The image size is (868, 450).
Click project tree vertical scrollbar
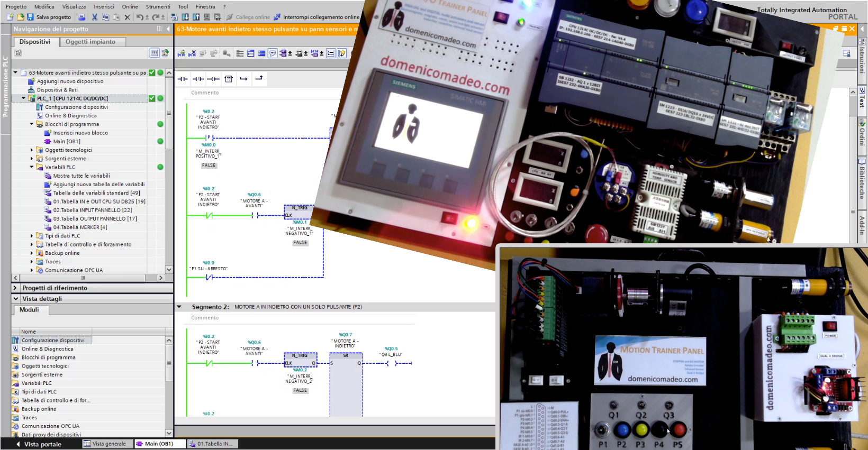(169, 171)
